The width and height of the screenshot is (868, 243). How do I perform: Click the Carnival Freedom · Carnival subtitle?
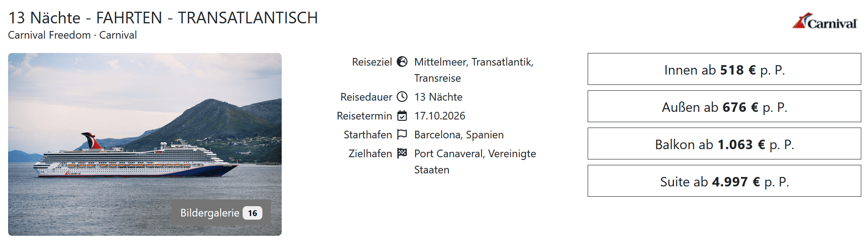(x=72, y=35)
